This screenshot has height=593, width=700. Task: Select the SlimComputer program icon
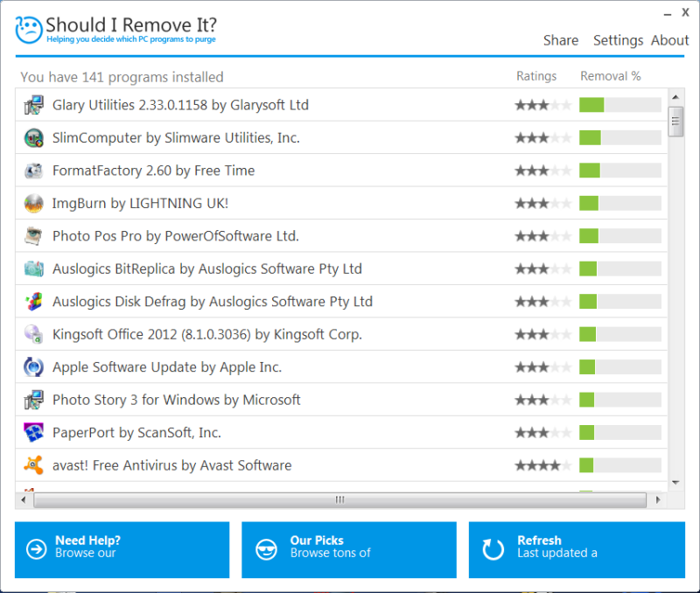tap(33, 138)
